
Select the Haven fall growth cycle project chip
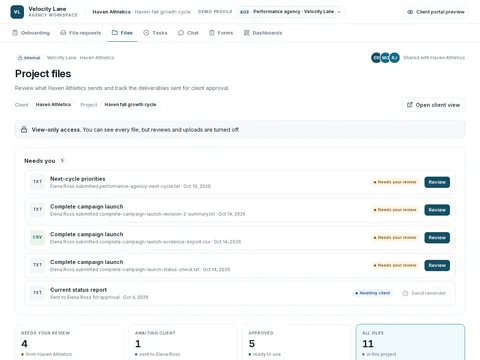click(x=130, y=105)
